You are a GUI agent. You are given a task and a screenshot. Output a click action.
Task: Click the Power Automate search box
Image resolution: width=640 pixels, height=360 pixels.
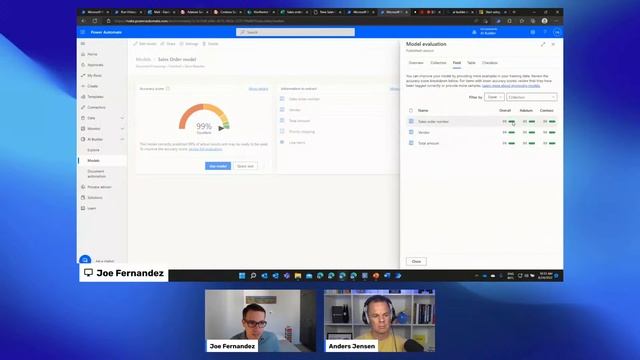coord(295,32)
